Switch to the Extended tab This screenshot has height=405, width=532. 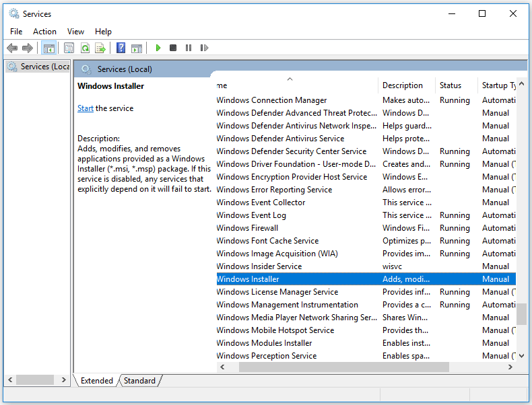pos(97,381)
